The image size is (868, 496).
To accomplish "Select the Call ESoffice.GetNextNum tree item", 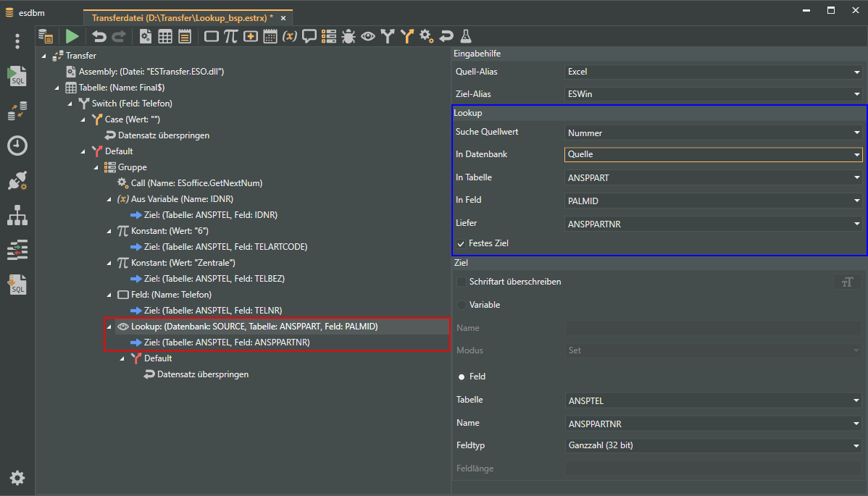I will coord(196,183).
